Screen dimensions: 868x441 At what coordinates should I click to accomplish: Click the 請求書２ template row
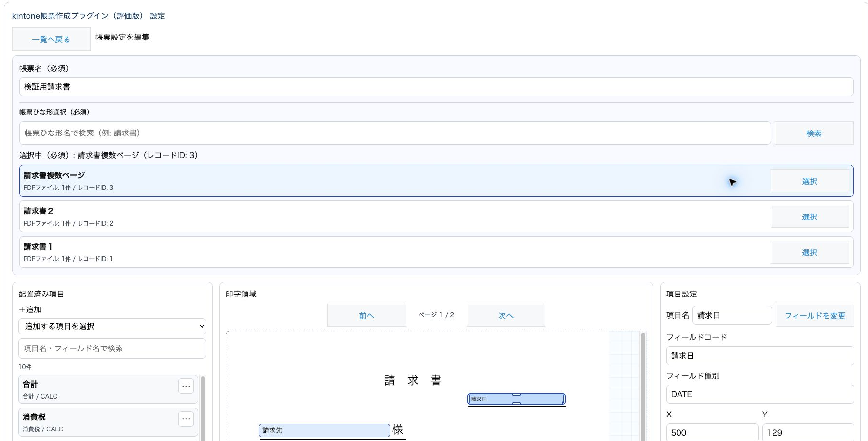pyautogui.click(x=436, y=216)
